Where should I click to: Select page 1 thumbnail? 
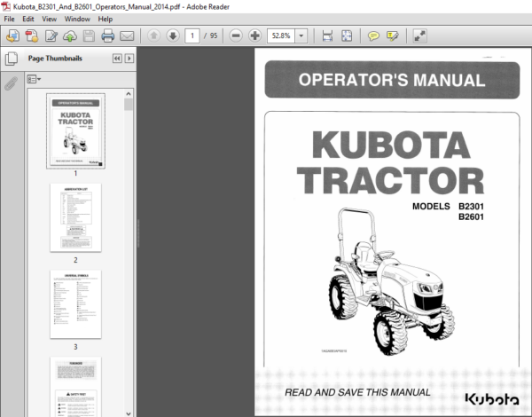tap(75, 131)
